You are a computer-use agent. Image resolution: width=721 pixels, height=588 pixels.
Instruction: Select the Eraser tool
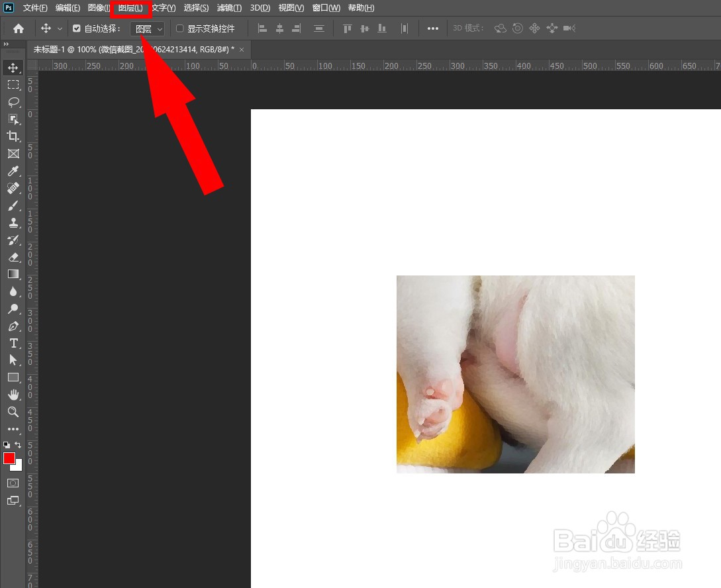13,257
